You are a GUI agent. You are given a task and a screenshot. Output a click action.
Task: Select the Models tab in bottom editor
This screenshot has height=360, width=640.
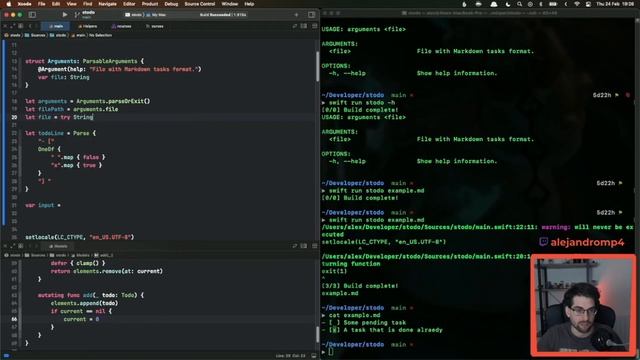click(x=58, y=246)
